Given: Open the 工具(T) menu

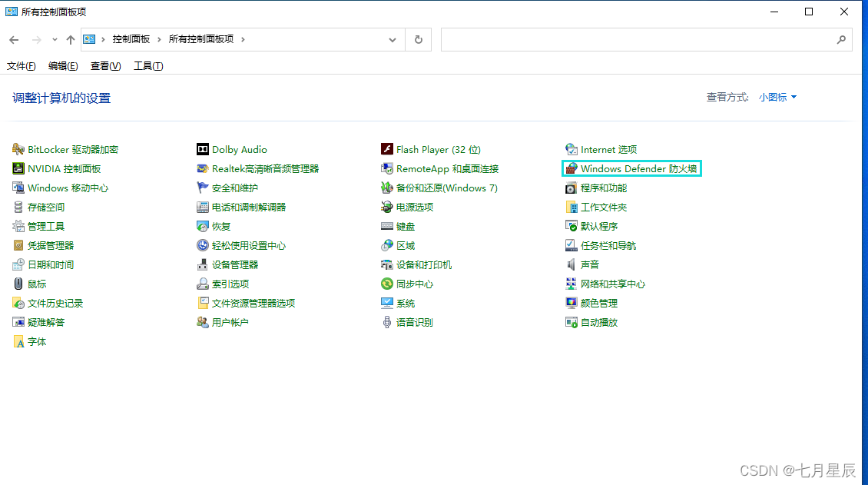Looking at the screenshot, I should click(148, 66).
